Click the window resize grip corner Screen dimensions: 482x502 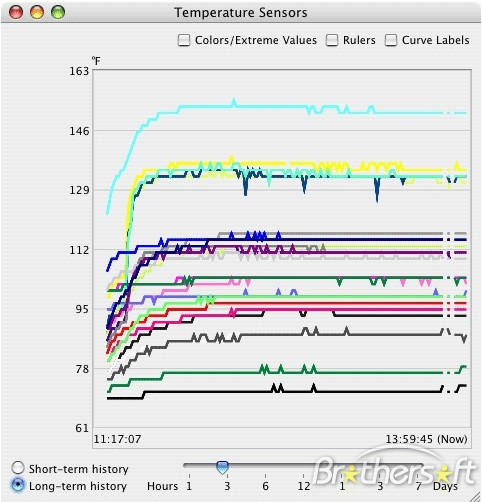tap(474, 496)
